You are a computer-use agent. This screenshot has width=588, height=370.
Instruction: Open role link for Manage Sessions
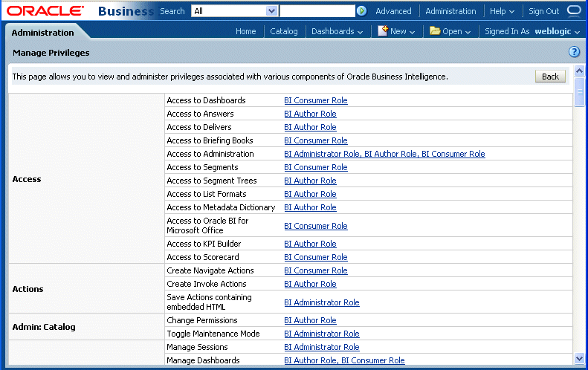[322, 347]
